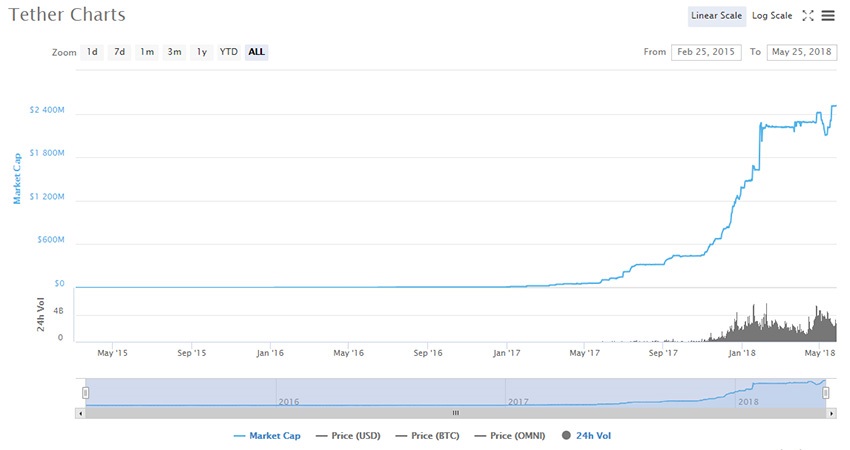Set zoom to 7d
The height and width of the screenshot is (450, 850).
tap(119, 52)
